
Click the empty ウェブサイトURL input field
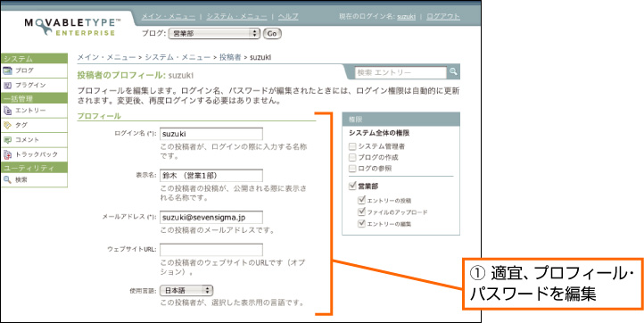(211, 250)
